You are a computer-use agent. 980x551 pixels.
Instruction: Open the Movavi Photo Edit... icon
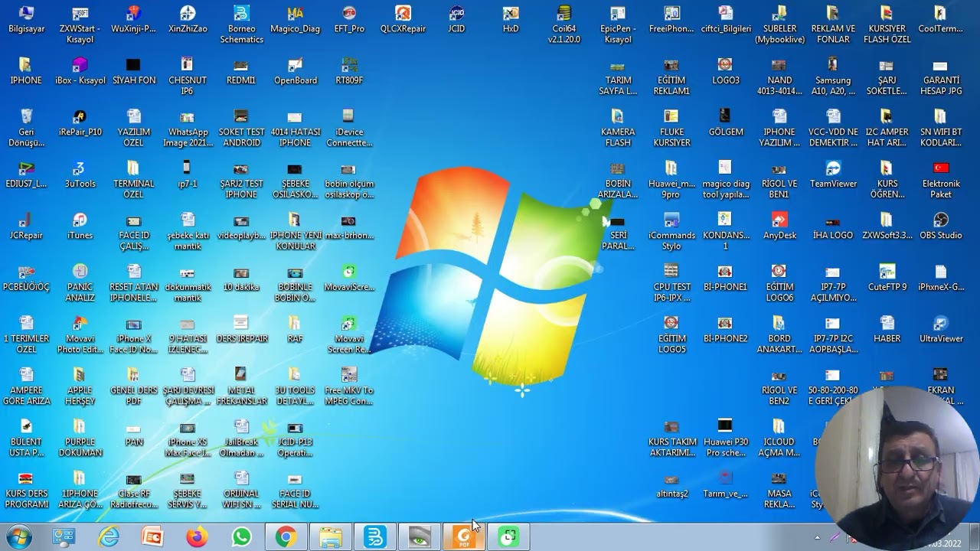(80, 334)
